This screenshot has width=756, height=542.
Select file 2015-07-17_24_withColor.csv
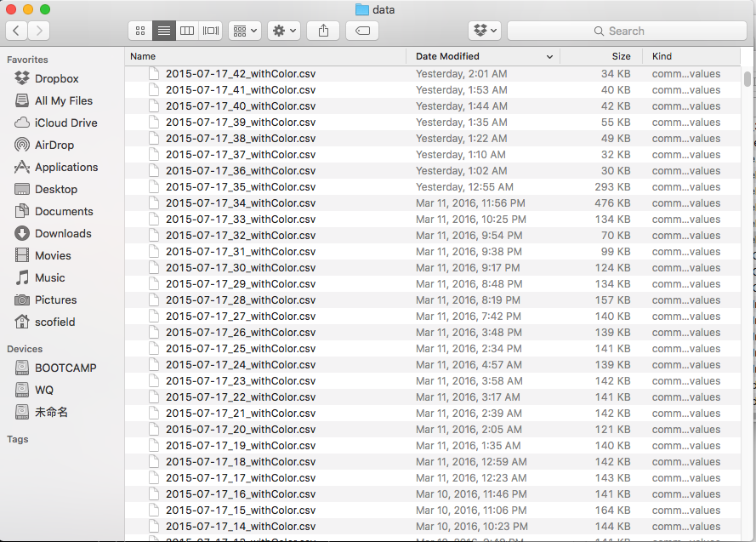point(240,365)
